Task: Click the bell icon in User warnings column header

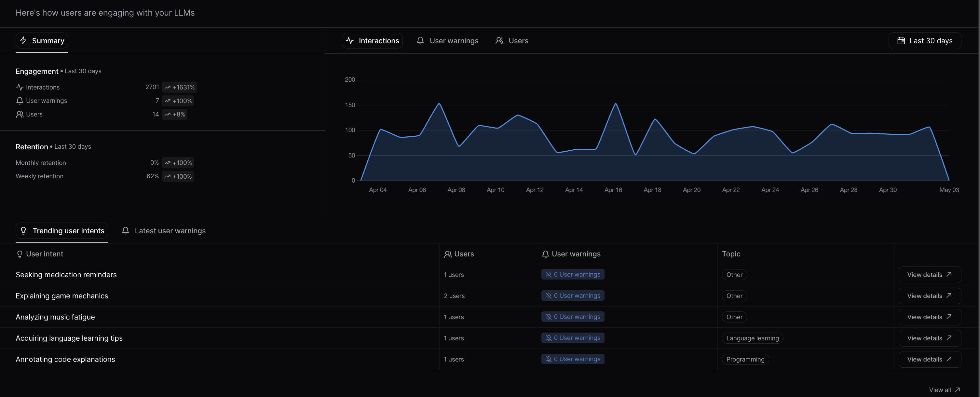Action: [x=545, y=254]
